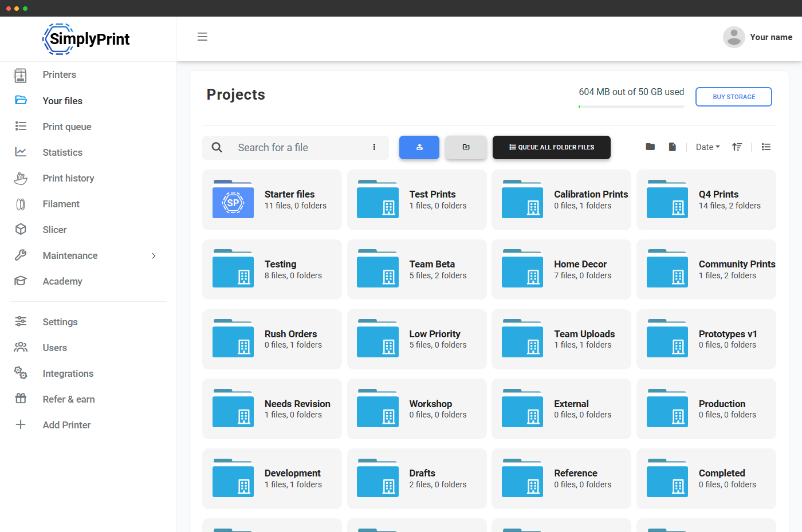This screenshot has width=802, height=532.
Task: Click the Filament spool icon
Action: coord(21,204)
